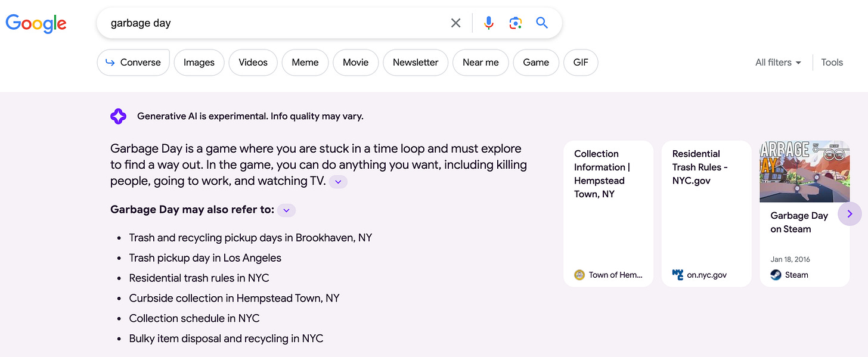Select the GIF filter chip
The image size is (868, 357).
(x=581, y=63)
